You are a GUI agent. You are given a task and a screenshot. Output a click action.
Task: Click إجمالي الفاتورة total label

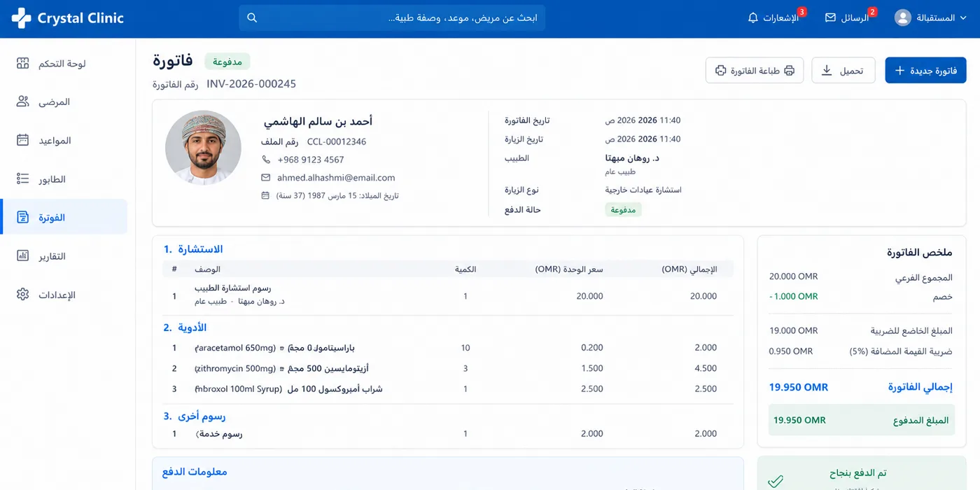click(920, 387)
